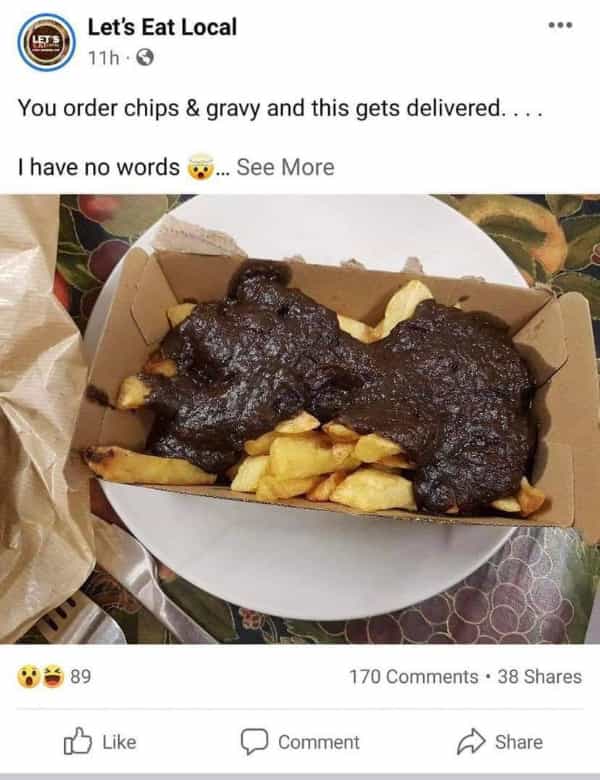This screenshot has width=600, height=780.
Task: Click the post caption about chips & gravy
Action: point(280,108)
